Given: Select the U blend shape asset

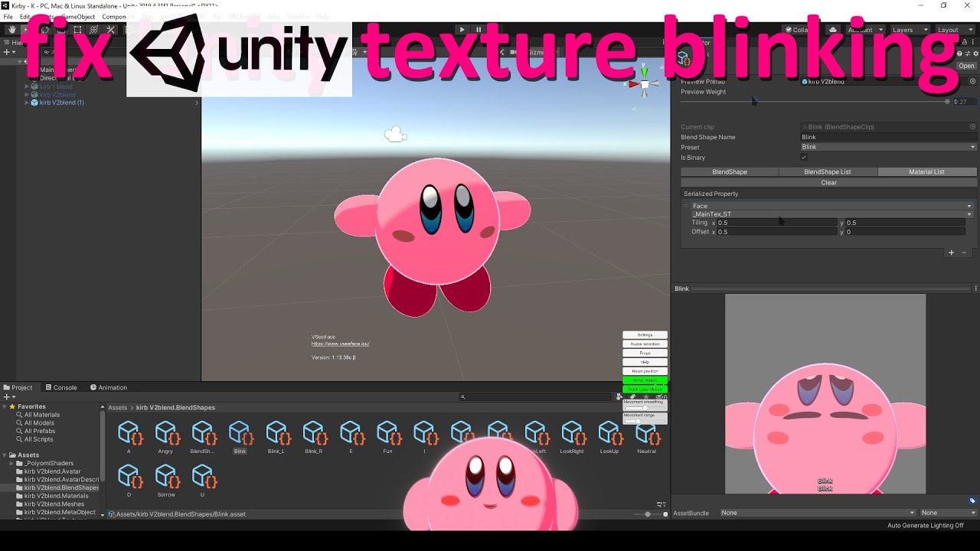Looking at the screenshot, I should point(203,481).
